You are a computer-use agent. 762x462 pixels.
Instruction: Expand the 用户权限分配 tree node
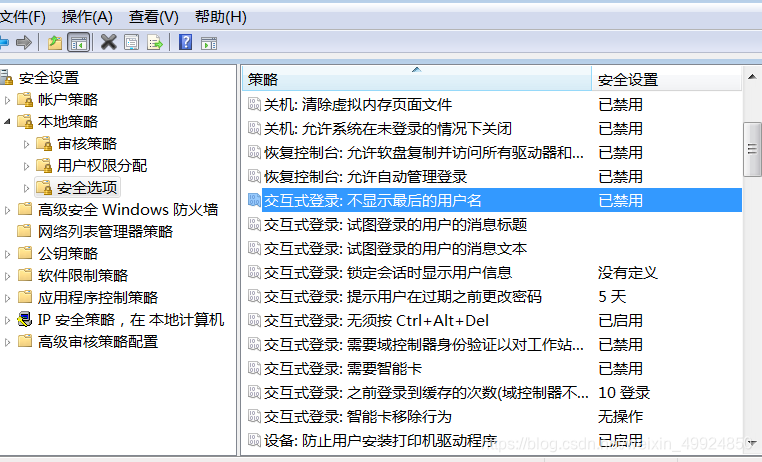pos(26,166)
